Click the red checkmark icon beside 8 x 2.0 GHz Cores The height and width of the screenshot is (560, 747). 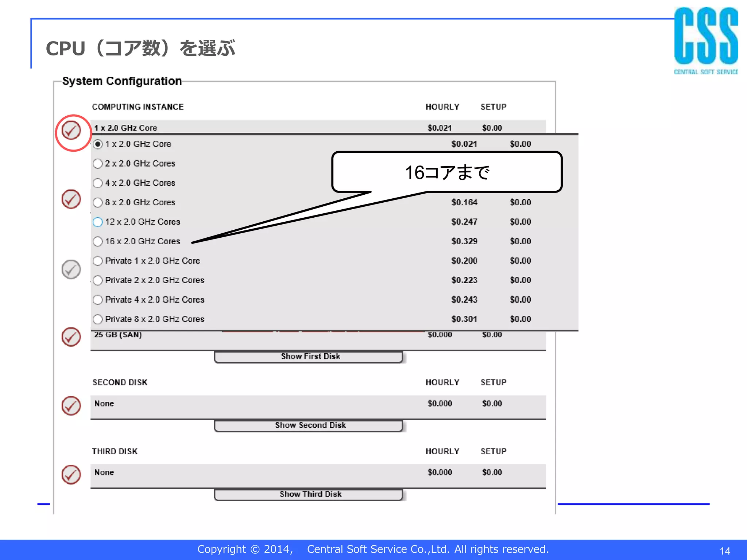click(71, 199)
